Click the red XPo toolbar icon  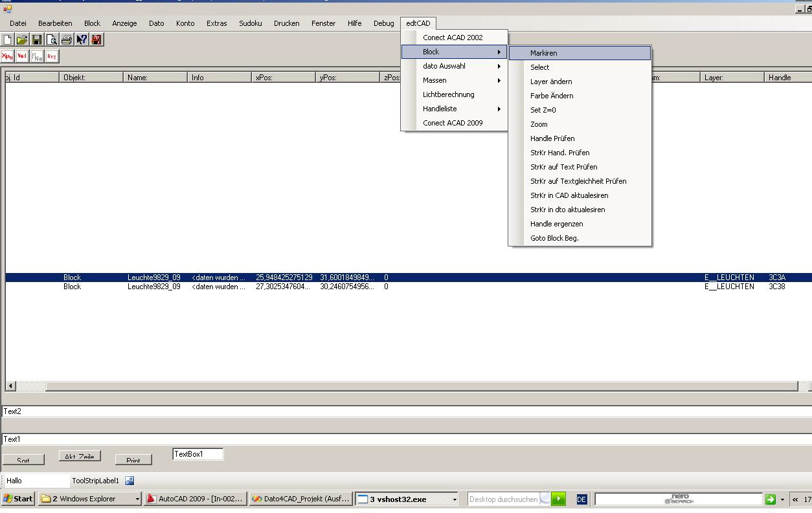click(8, 56)
